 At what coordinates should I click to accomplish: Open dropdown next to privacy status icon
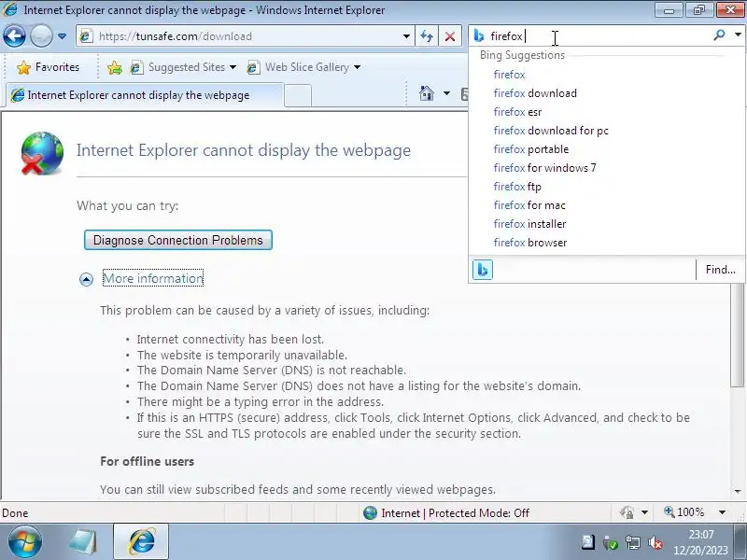click(x=644, y=512)
